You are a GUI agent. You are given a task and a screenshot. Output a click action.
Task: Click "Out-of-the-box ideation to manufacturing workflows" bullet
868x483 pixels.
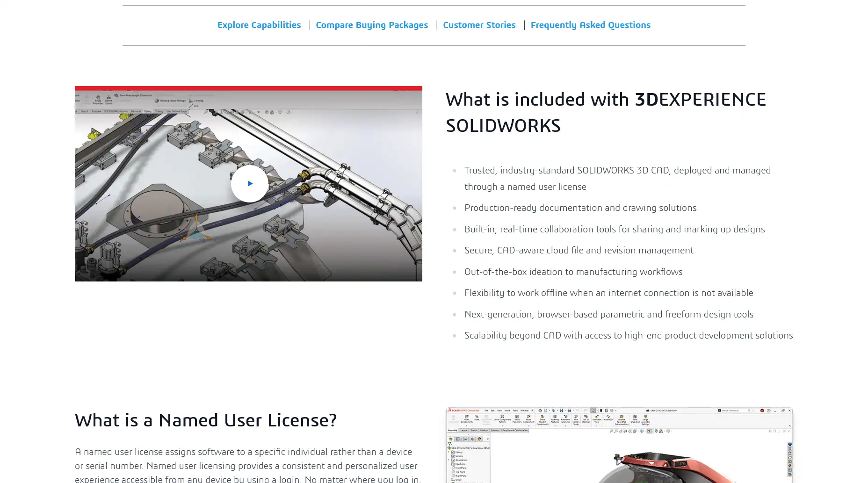click(573, 272)
